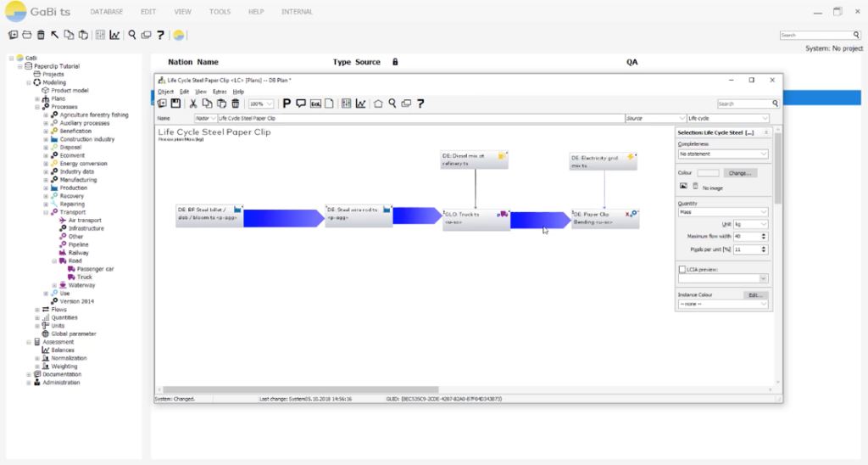Open the Extras menu in plan window
This screenshot has height=465, width=868.
(220, 92)
